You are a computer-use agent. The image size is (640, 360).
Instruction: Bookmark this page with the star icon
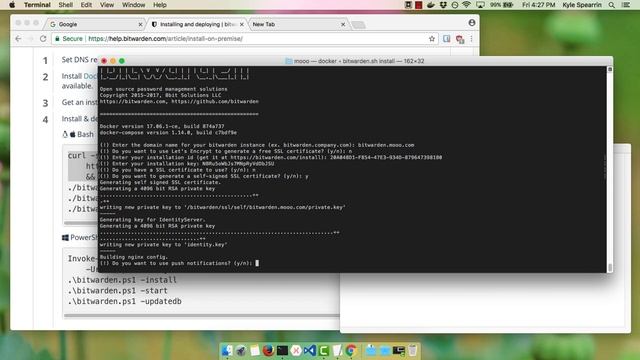pos(432,39)
